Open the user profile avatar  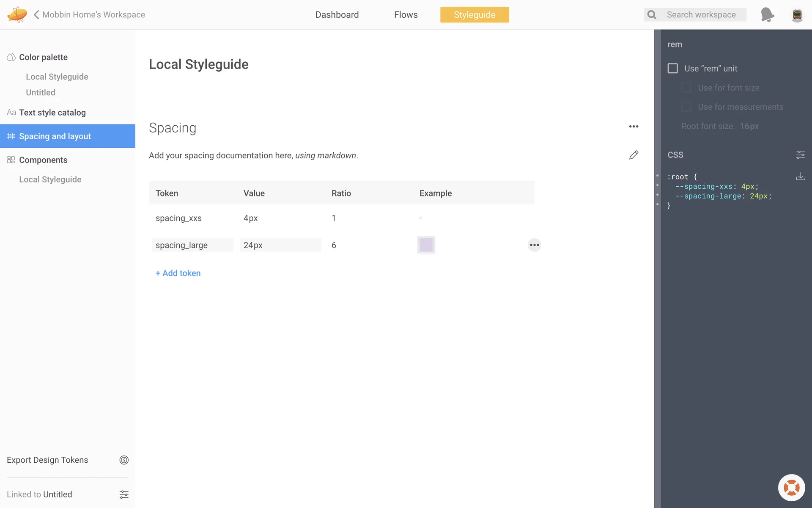797,15
